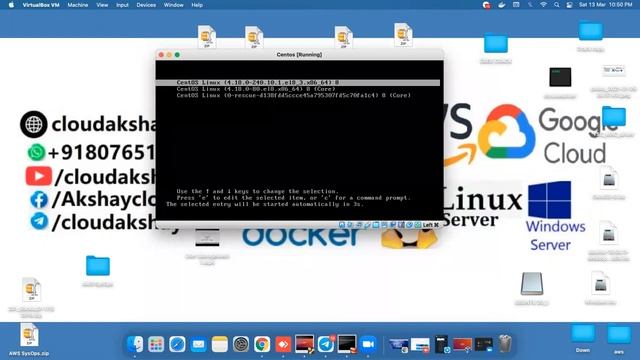This screenshot has height=360, width=640.
Task: Click the first minimized window thumbnail after dock divider
Action: pos(398,344)
